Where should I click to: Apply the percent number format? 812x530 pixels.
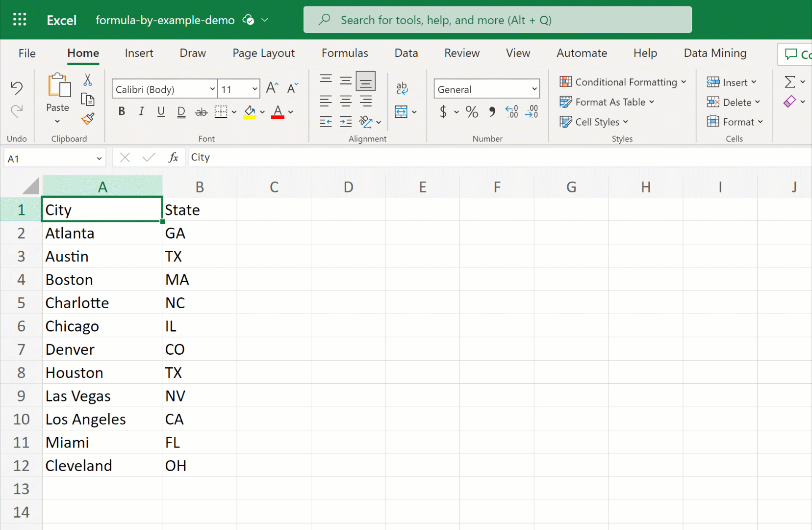471,112
